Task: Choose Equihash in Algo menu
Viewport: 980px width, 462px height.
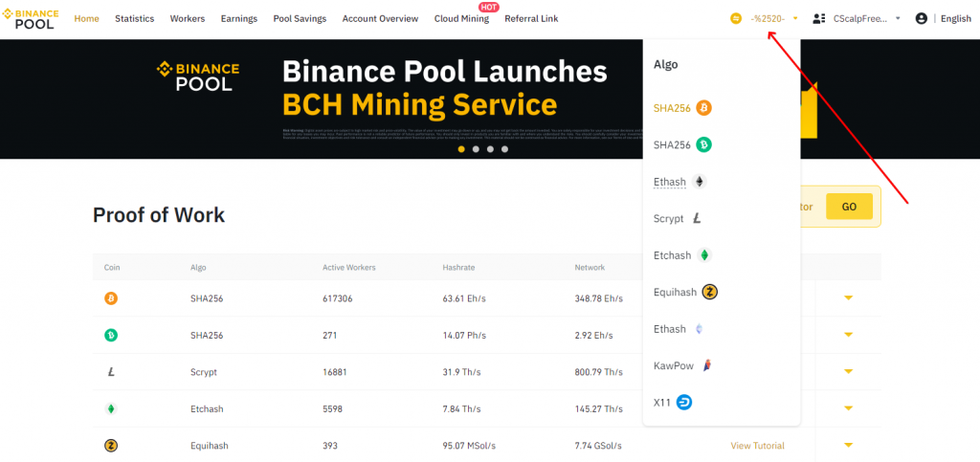Action: pyautogui.click(x=685, y=292)
